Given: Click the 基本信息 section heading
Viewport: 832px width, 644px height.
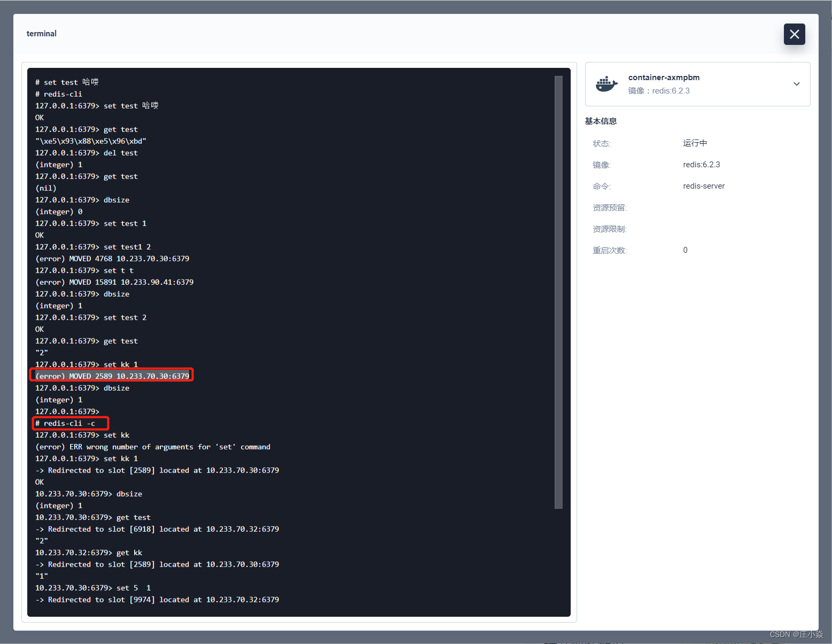Looking at the screenshot, I should click(601, 121).
